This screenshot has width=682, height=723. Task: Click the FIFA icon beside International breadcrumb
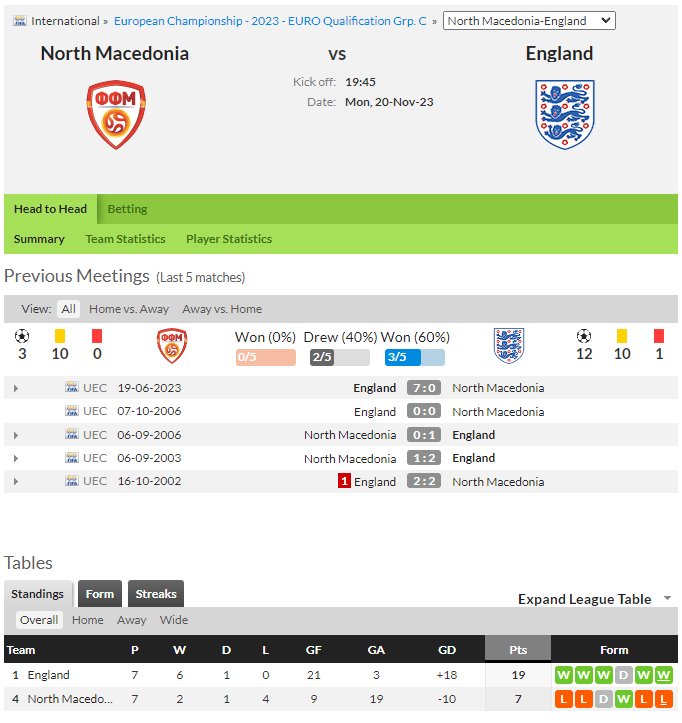pyautogui.click(x=20, y=21)
